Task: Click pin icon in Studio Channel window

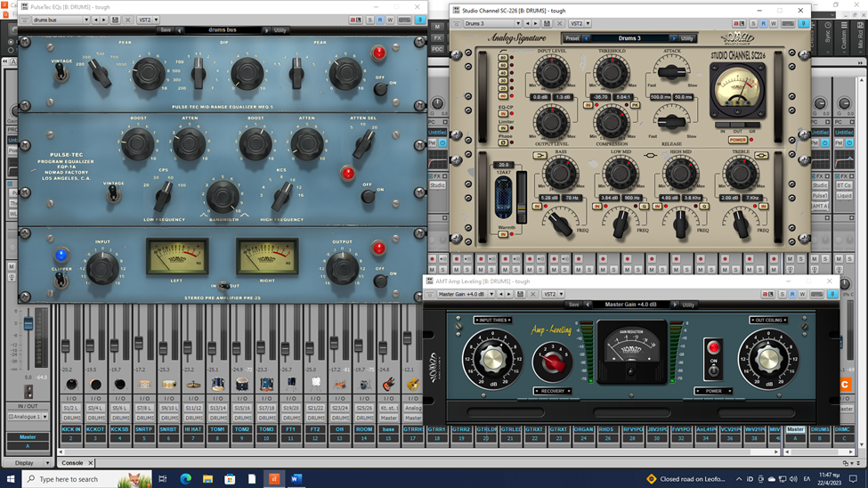Action: pyautogui.click(x=803, y=24)
